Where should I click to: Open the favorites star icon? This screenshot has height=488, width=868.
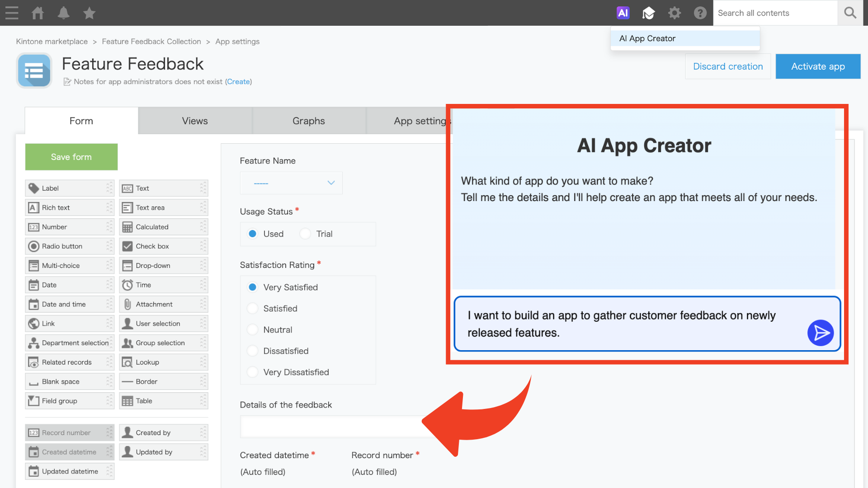point(90,13)
